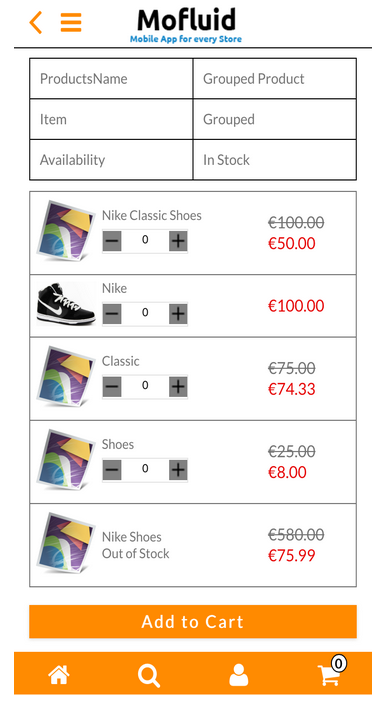Click minus button for Nike product
This screenshot has height=701, width=383.
tap(112, 314)
